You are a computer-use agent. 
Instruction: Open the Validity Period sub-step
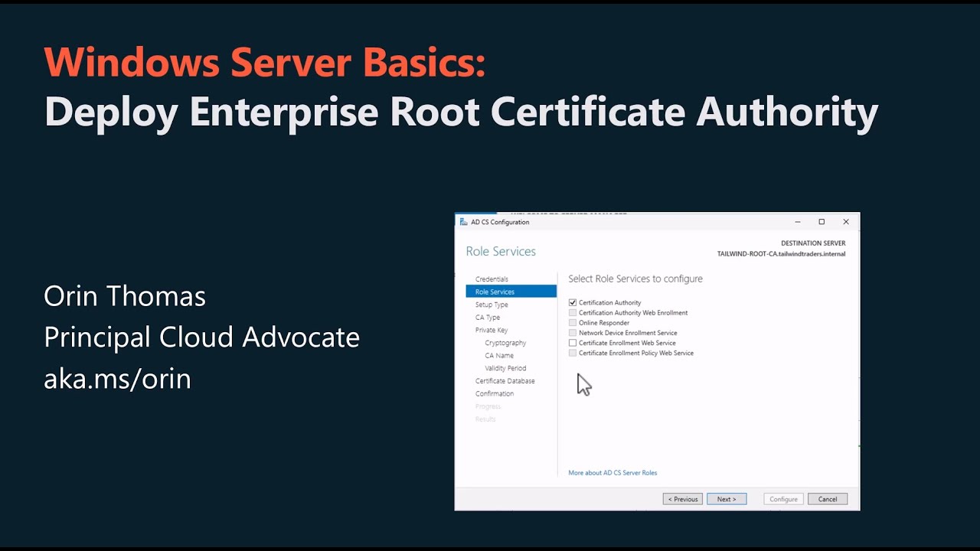pos(505,368)
